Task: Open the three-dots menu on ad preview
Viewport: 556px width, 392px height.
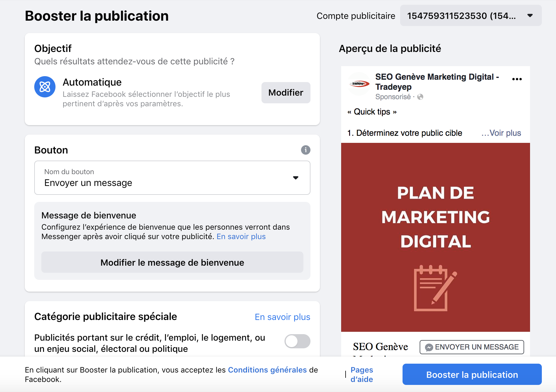Action: [517, 79]
